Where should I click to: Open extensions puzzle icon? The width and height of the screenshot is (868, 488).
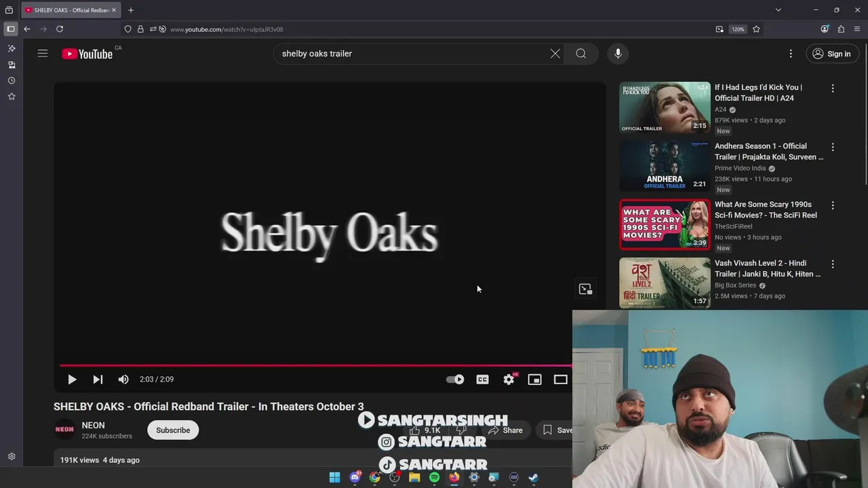tap(841, 29)
